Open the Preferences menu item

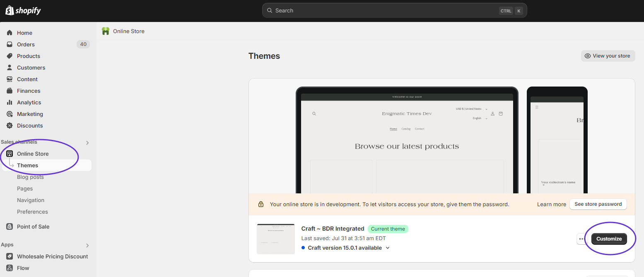click(x=32, y=212)
